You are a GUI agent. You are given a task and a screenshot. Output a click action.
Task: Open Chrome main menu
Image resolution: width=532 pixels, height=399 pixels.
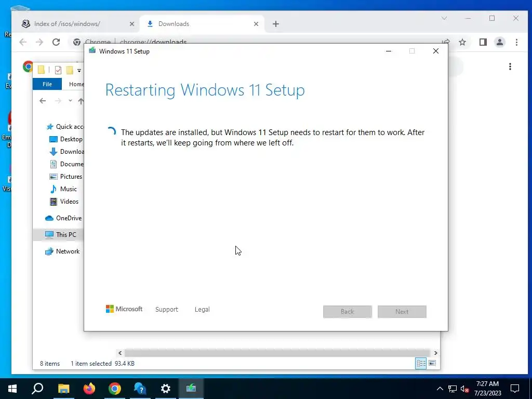click(516, 42)
